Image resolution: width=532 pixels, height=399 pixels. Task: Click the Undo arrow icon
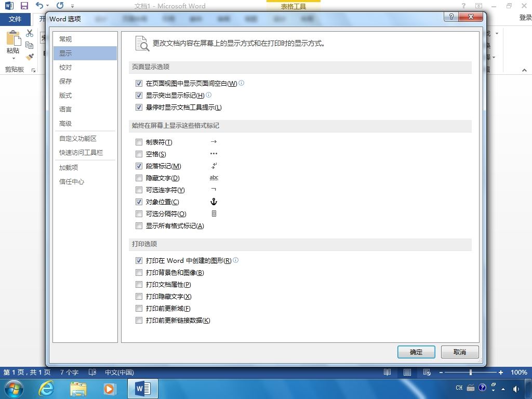(39, 5)
